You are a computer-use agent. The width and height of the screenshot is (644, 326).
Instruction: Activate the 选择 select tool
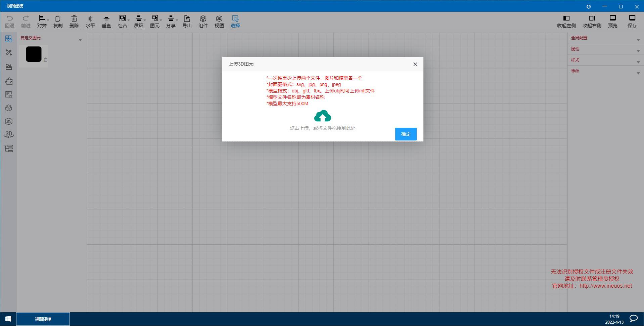(235, 21)
